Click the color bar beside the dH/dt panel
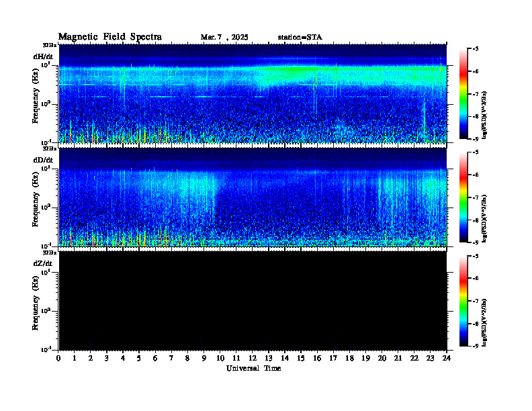The width and height of the screenshot is (532, 411). pyautogui.click(x=463, y=94)
